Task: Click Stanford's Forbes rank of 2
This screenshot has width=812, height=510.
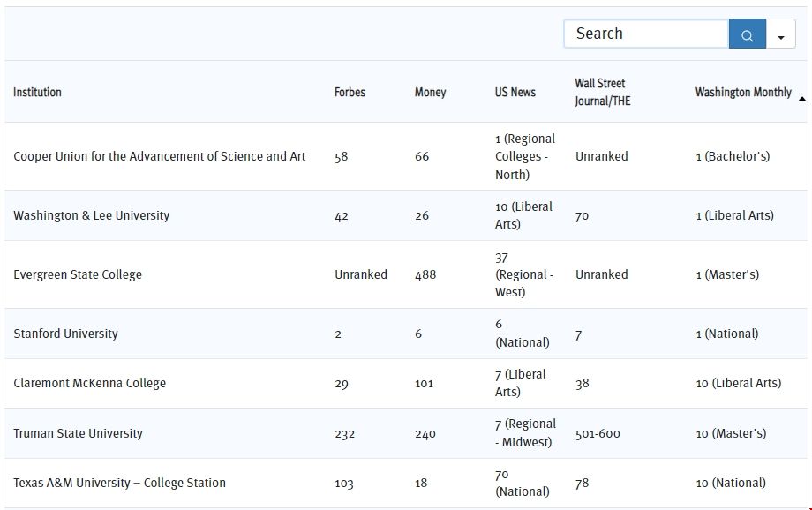Action: (x=338, y=334)
